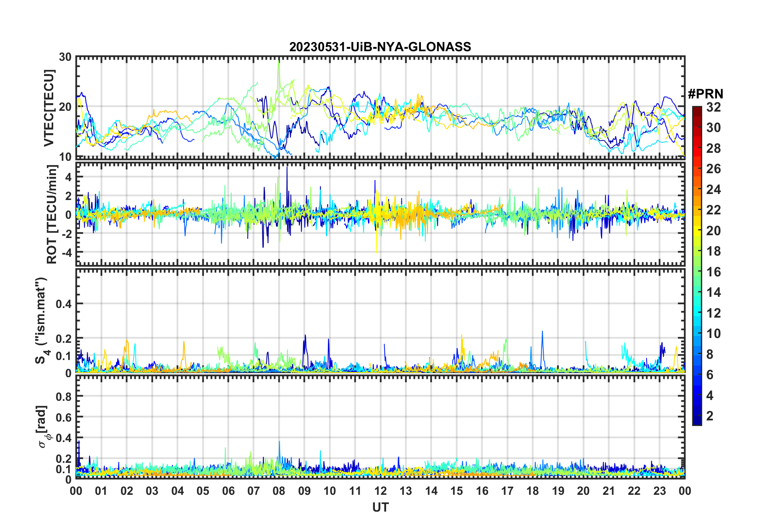Click hour tick "12" on the UT axis
The width and height of the screenshot is (761, 532).
coord(380,491)
